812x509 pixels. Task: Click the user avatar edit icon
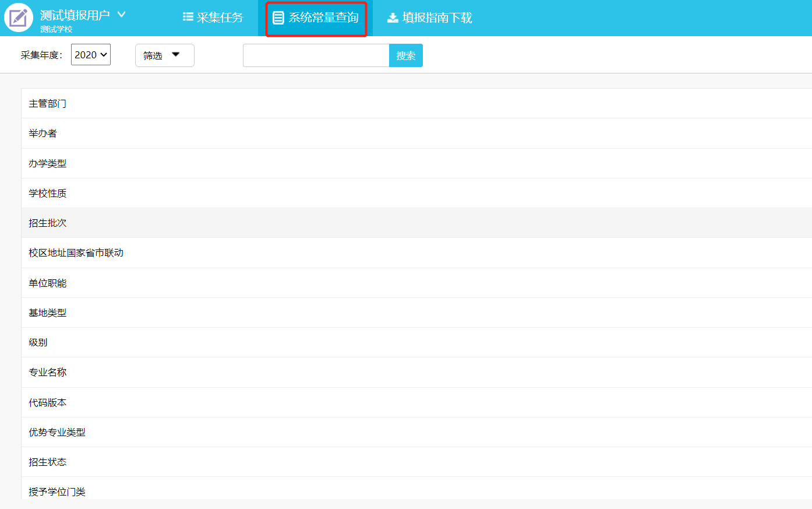(x=19, y=17)
